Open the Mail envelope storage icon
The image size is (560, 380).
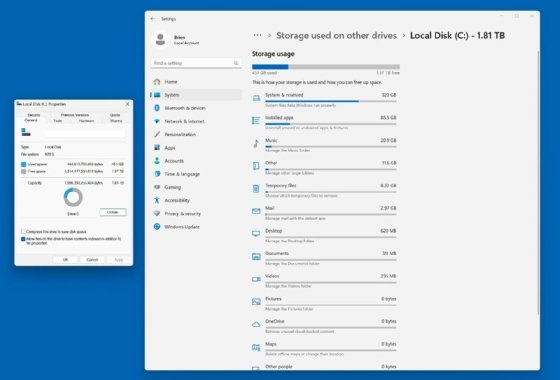(256, 211)
